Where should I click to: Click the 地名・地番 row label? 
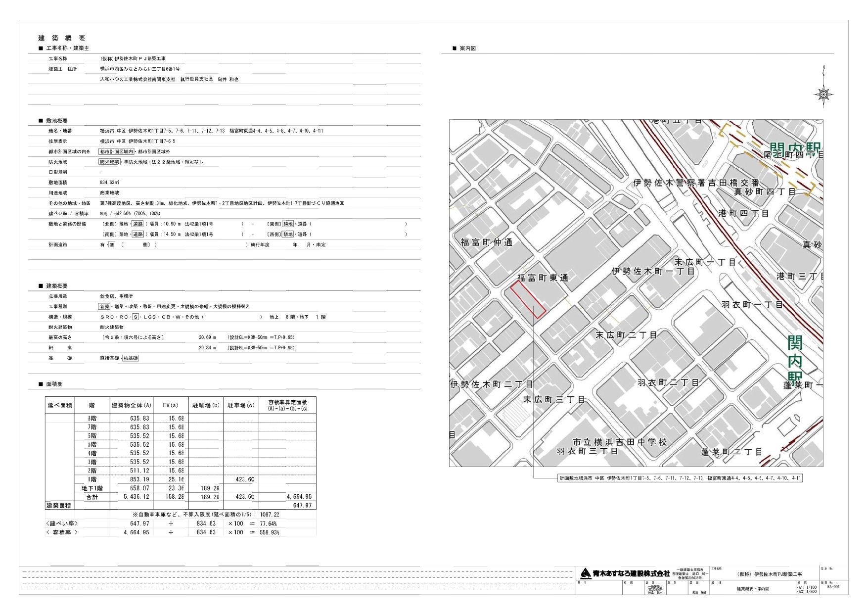(x=60, y=131)
